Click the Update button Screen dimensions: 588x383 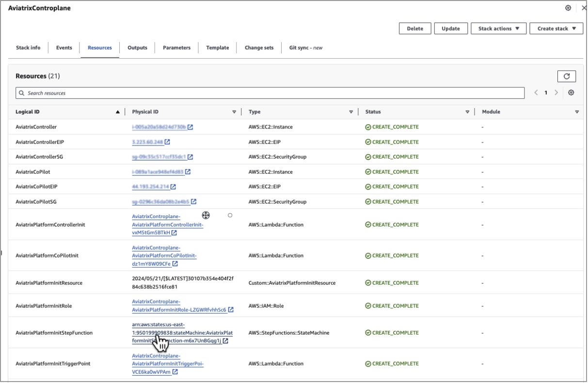(450, 29)
